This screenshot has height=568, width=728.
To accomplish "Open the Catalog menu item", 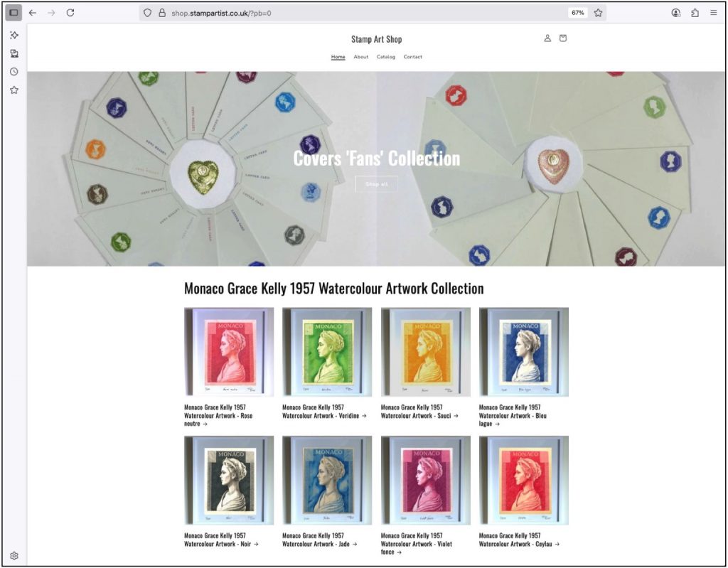I will pyautogui.click(x=386, y=57).
